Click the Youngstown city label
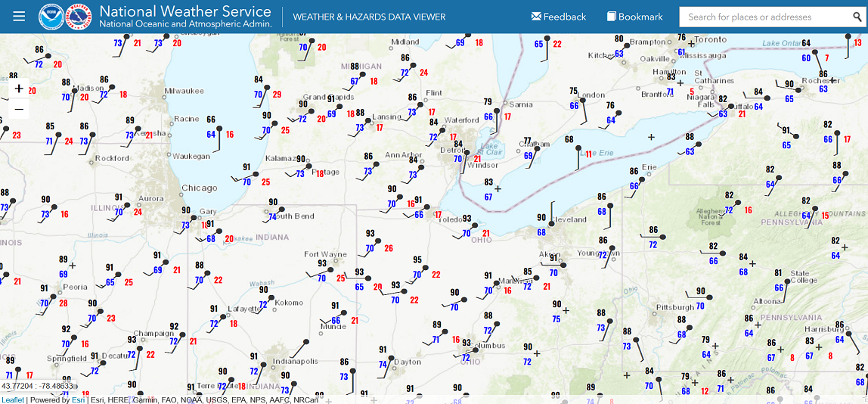Viewport: 868px width, 404px height. (x=597, y=253)
